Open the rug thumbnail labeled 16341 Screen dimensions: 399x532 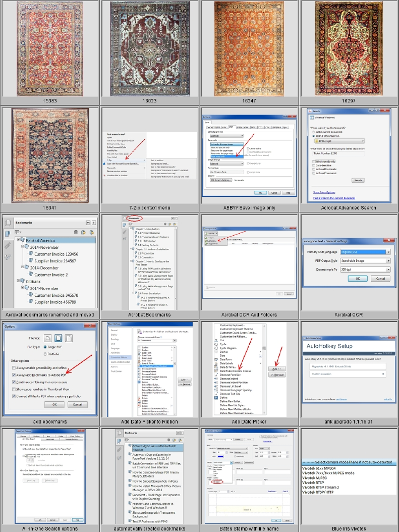point(50,155)
